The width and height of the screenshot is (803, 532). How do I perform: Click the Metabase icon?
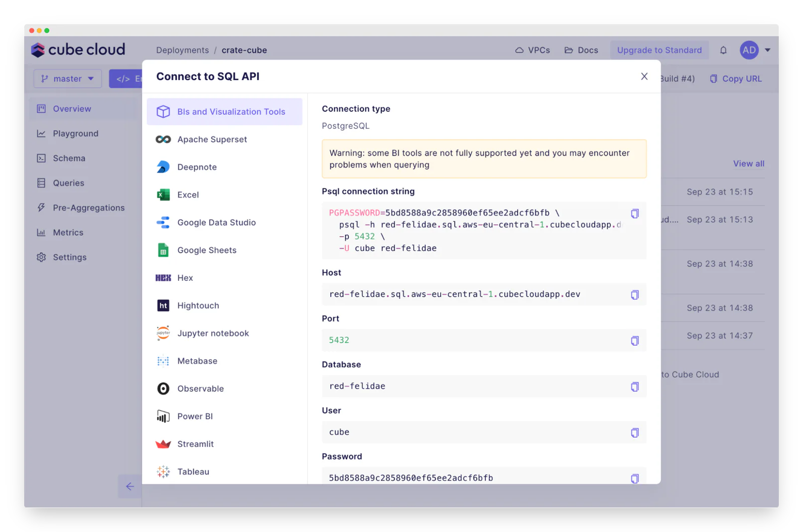pos(163,361)
